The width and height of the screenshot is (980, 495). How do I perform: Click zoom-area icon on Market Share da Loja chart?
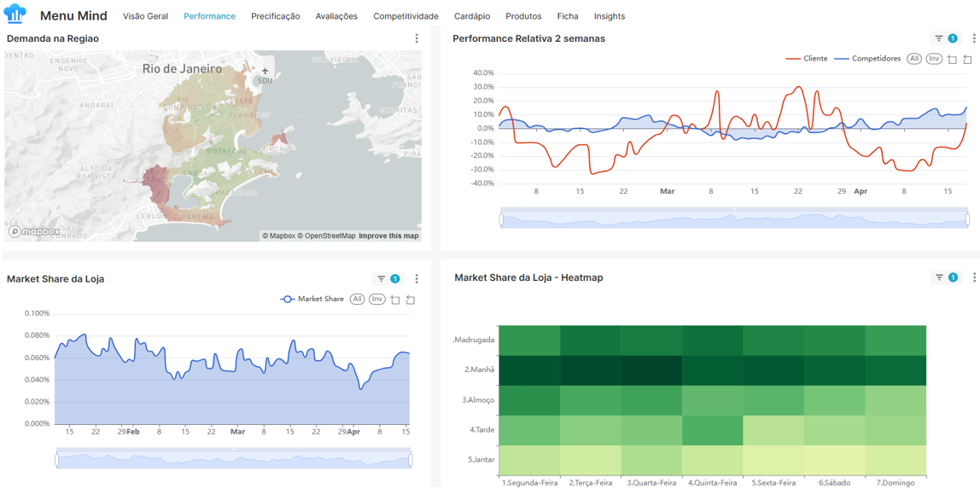tap(395, 300)
